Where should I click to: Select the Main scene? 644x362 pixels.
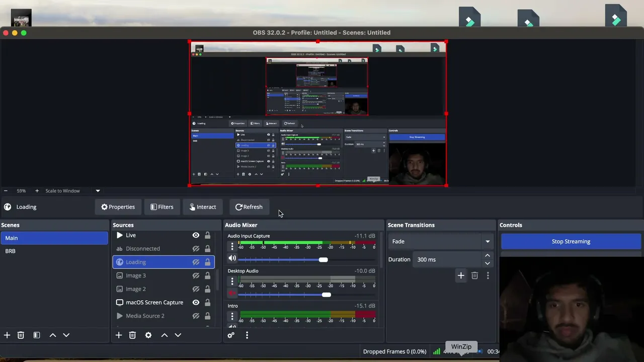54,238
